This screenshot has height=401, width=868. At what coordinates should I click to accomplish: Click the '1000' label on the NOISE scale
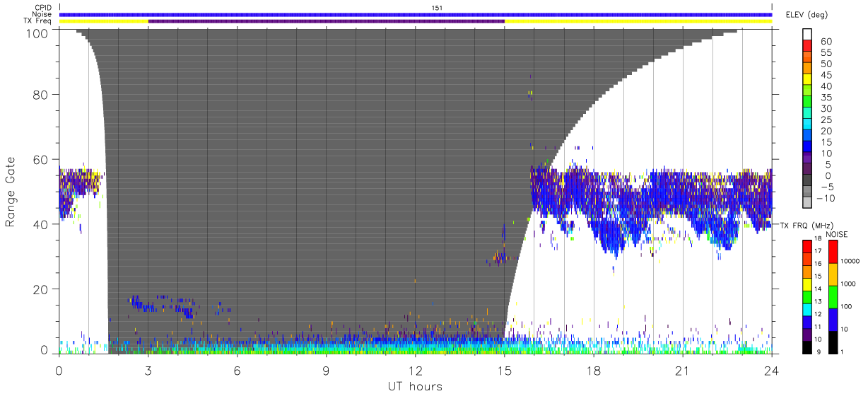[849, 284]
